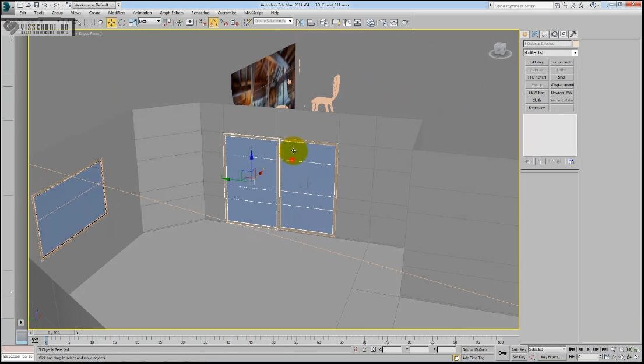
Task: Click the time slider 0/100 handle
Action: (54, 333)
